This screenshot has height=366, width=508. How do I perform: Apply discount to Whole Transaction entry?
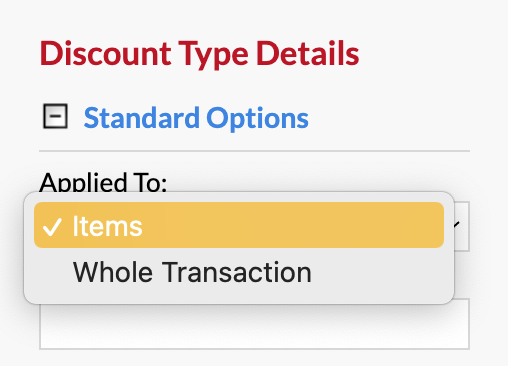239,272
